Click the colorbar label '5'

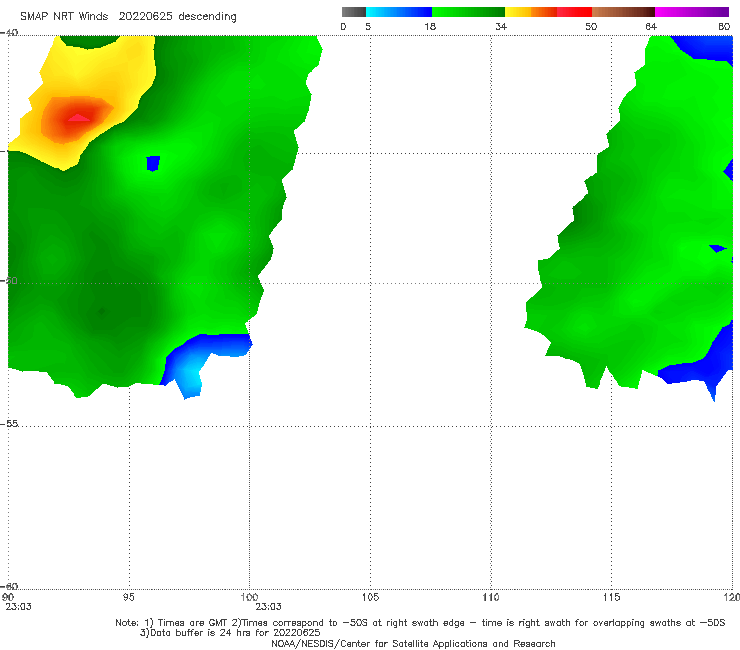tap(368, 26)
